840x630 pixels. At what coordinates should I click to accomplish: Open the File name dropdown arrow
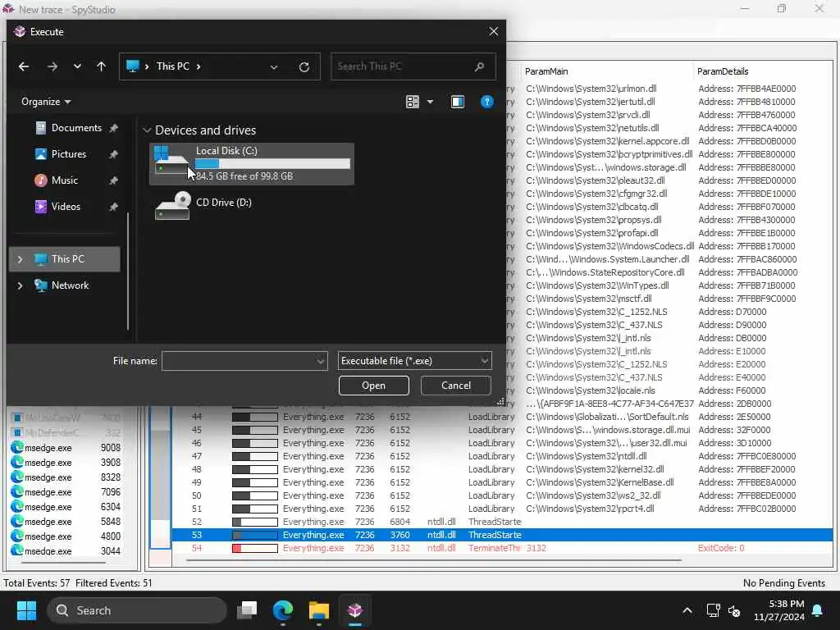click(x=321, y=361)
